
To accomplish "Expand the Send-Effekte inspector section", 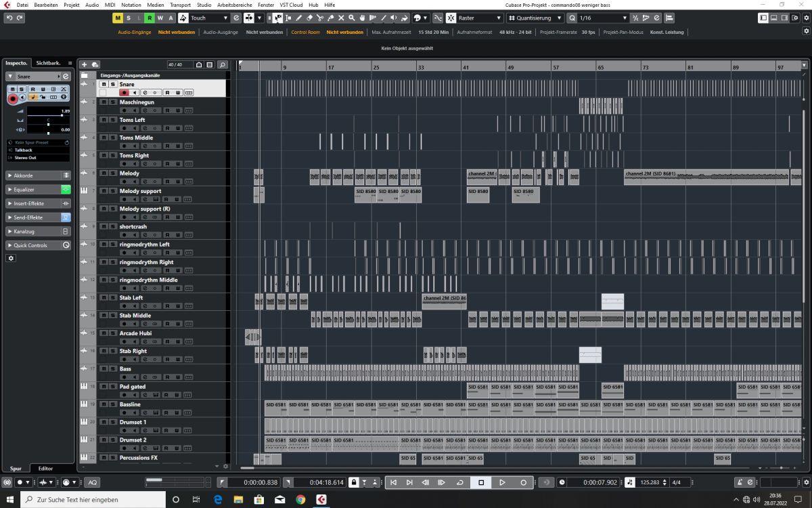I will tap(39, 217).
